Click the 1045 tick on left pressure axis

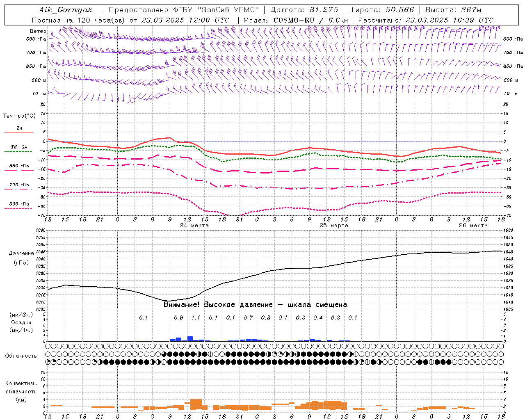point(40,252)
